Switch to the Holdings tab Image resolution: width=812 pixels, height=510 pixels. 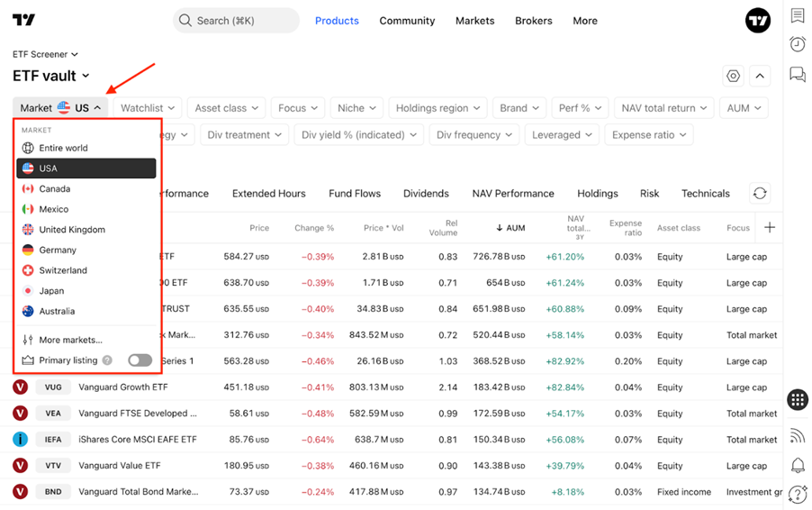tap(598, 194)
